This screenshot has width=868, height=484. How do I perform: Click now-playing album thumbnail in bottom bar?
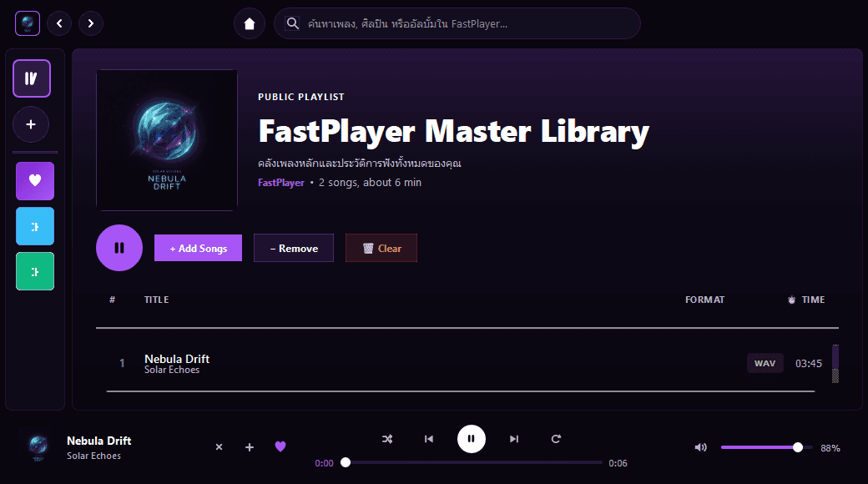tap(38, 447)
